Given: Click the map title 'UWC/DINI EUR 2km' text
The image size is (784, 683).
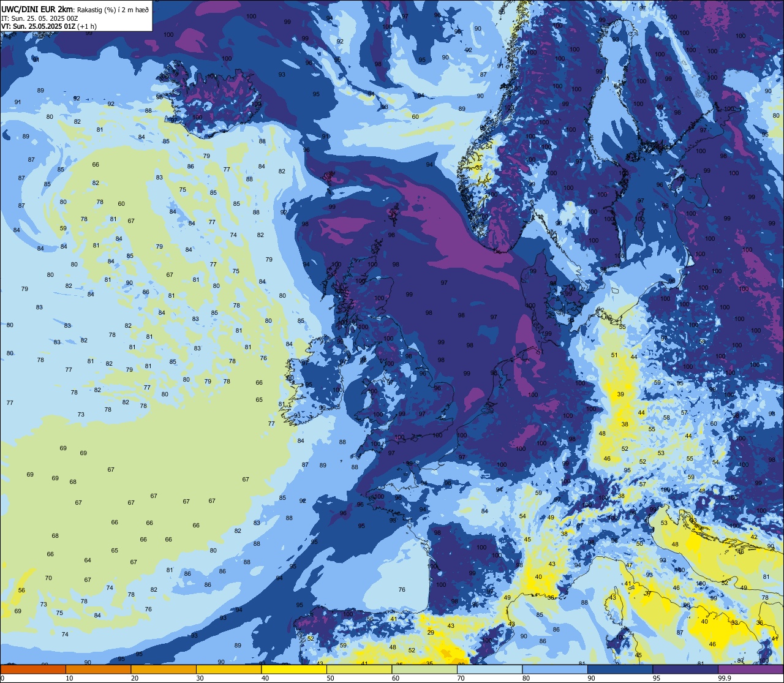Looking at the screenshot, I should click(38, 9).
